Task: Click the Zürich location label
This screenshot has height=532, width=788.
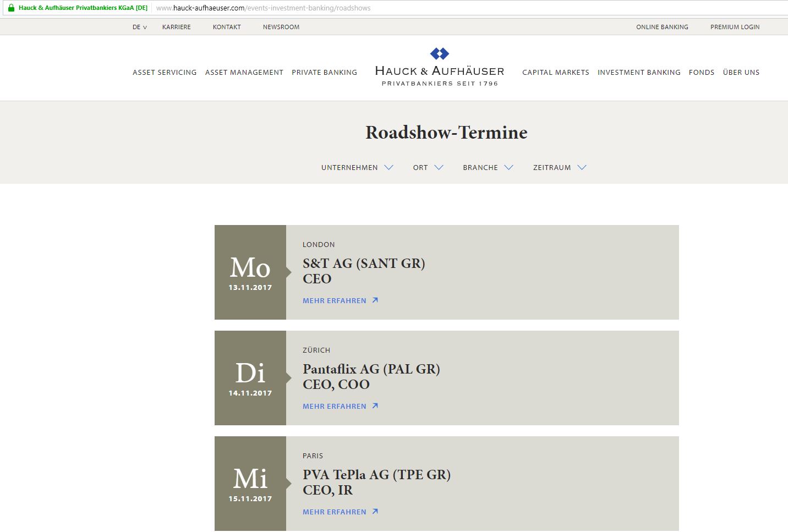Action: coord(316,350)
